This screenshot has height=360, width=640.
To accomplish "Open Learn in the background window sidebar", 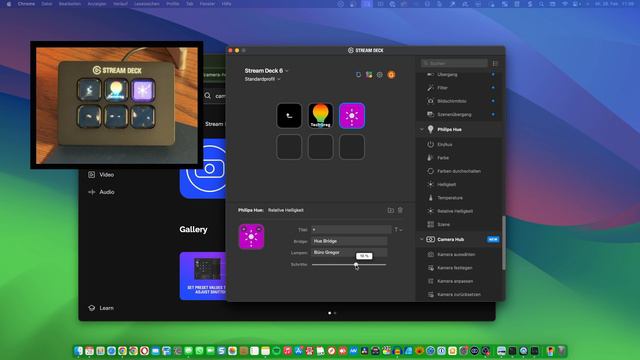I will coord(101,308).
